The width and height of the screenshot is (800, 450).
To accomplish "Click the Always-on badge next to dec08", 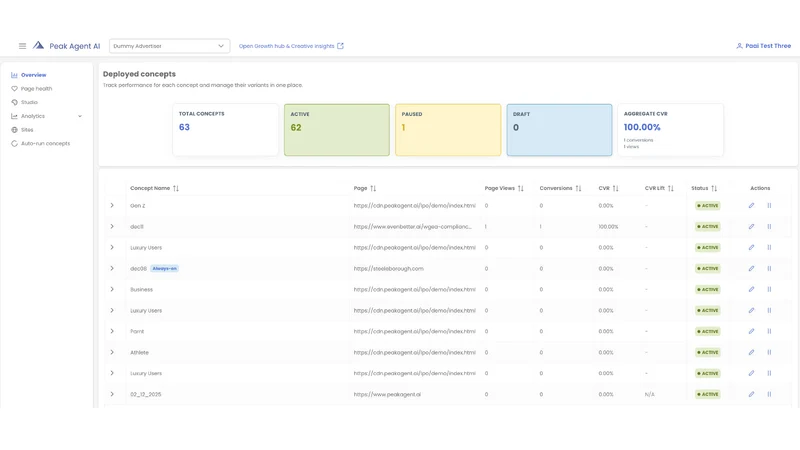I will pyautogui.click(x=164, y=268).
